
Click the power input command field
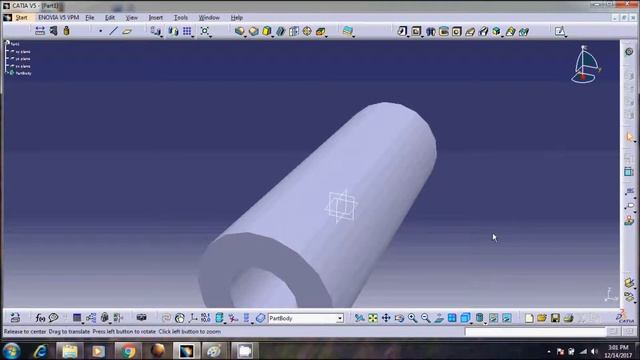point(535,331)
